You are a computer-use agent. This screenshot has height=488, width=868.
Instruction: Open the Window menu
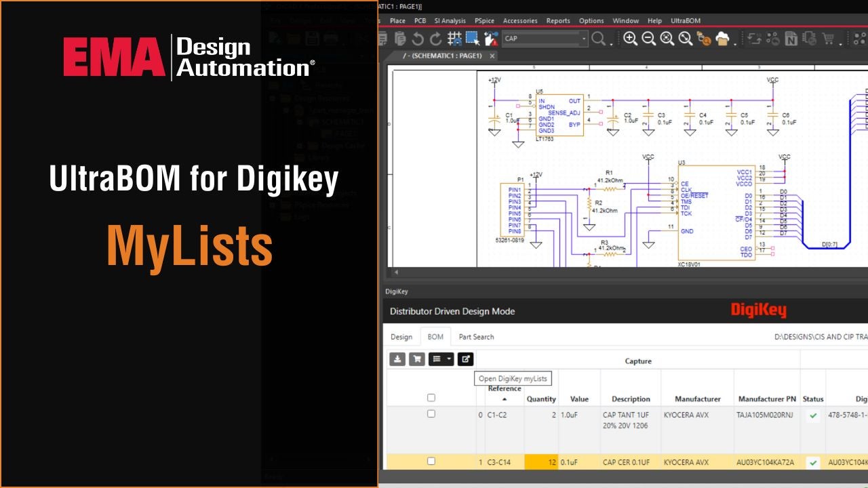(x=625, y=21)
